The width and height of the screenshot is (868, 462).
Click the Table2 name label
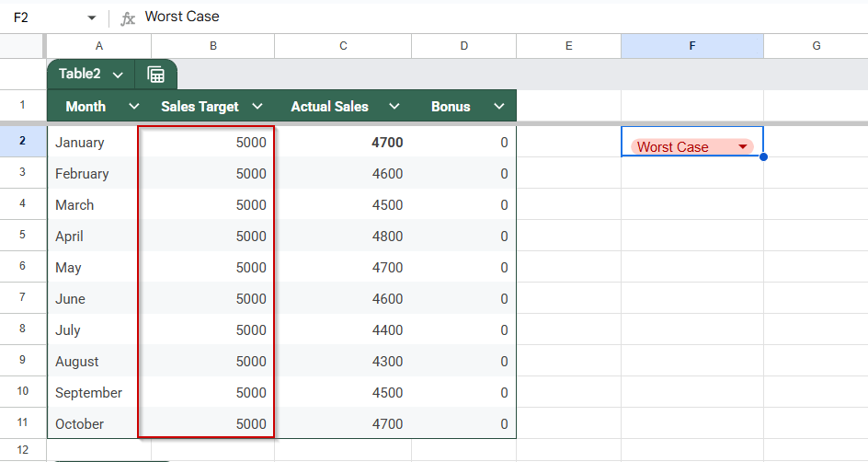point(80,74)
